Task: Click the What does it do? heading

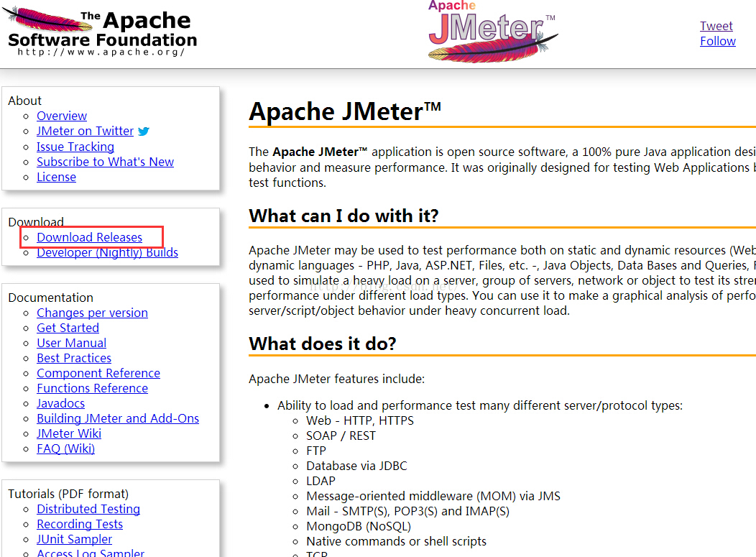Action: pos(322,344)
